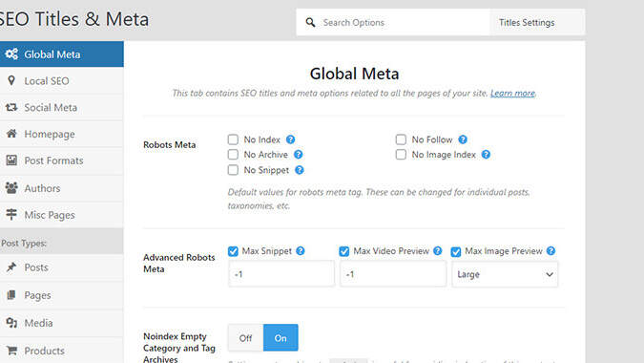Open help tooltip for Max Snippet
Viewport: 644px width, 363px height.
coord(301,251)
